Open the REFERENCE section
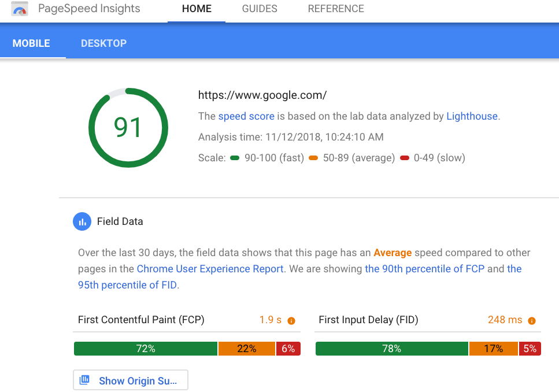 point(335,9)
